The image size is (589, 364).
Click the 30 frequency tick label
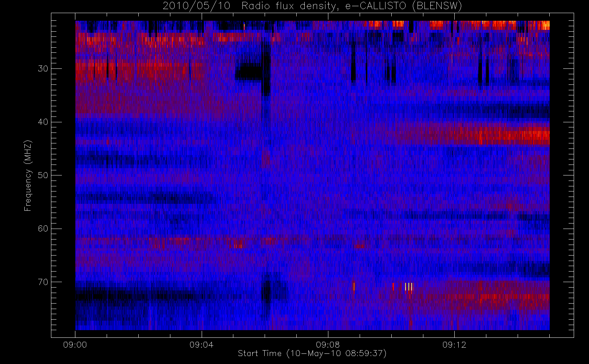43,68
